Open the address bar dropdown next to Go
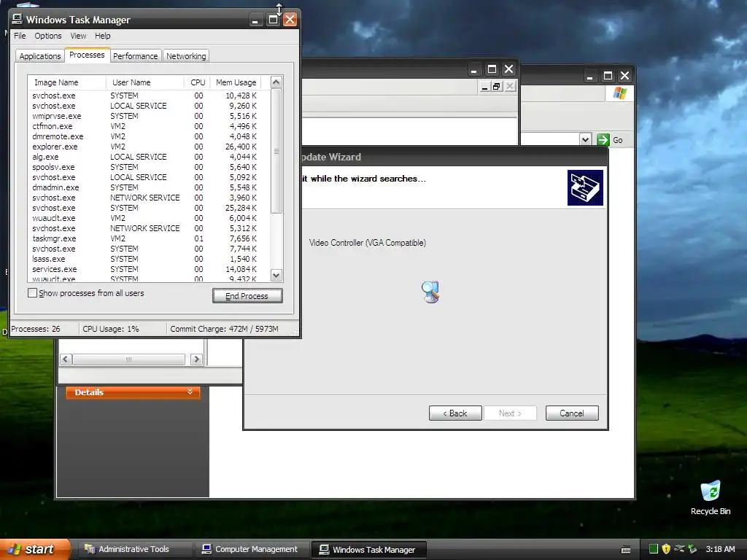747x560 pixels. tap(586, 139)
